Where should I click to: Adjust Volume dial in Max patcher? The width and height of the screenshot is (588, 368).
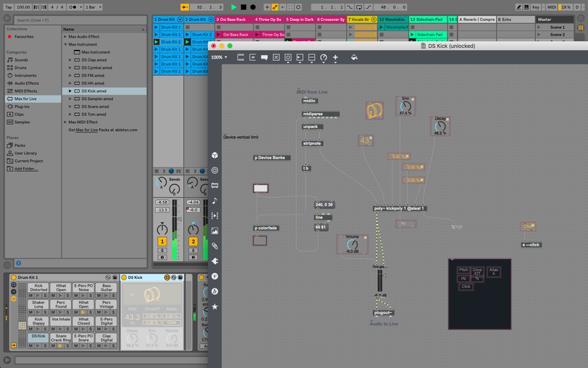(352, 245)
